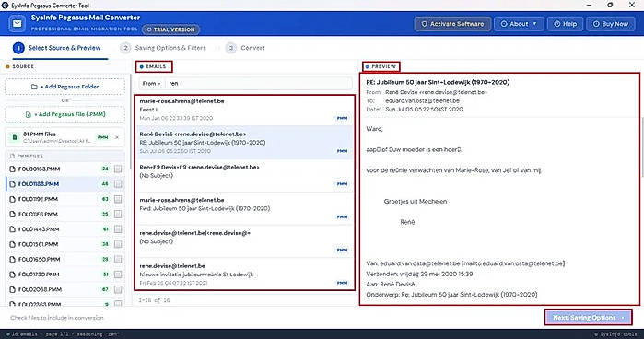The height and width of the screenshot is (339, 644).
Task: Click the file icon beside FOL011F6.PMM
Action: click(x=12, y=214)
